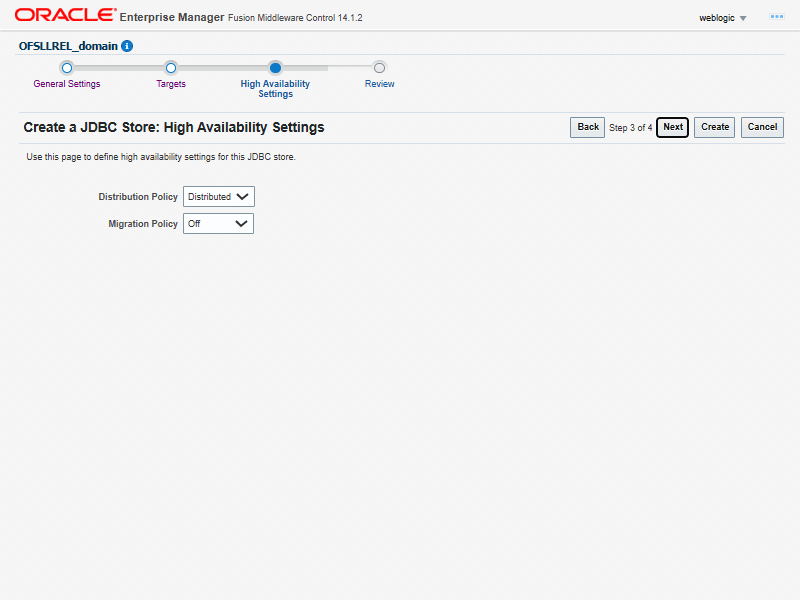Screen dimensions: 800x600
Task: Open the Distribution Policy dropdown
Action: tap(219, 196)
